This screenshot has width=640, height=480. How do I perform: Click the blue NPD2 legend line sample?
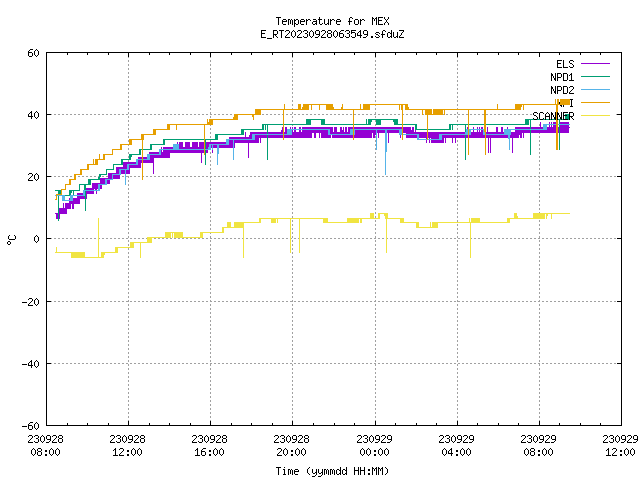pyautogui.click(x=595, y=90)
